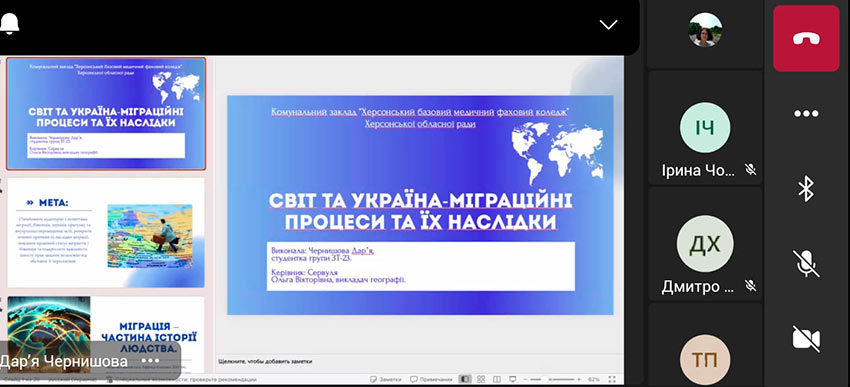Switch to Normal view in status bar
The image size is (850, 387).
pyautogui.click(x=465, y=379)
